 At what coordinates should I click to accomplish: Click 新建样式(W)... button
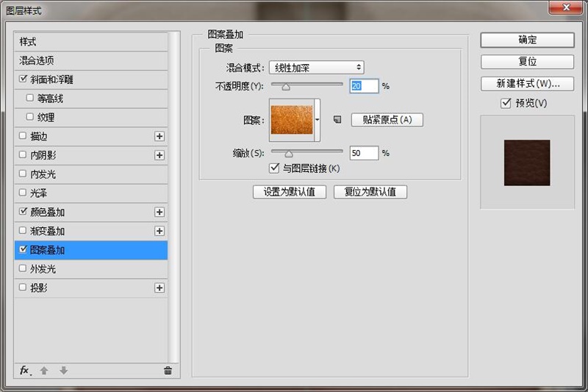[x=527, y=84]
